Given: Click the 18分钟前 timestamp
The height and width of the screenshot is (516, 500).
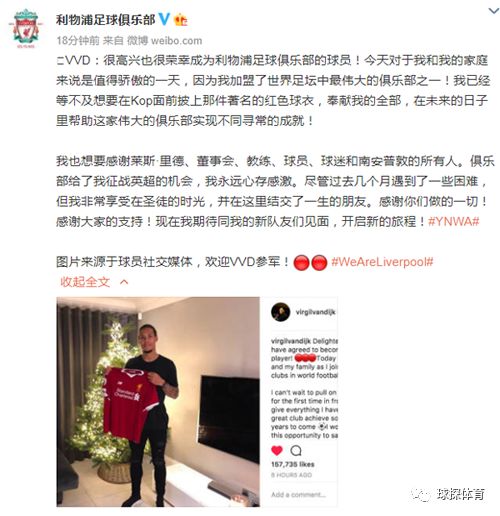Looking at the screenshot, I should (78, 41).
